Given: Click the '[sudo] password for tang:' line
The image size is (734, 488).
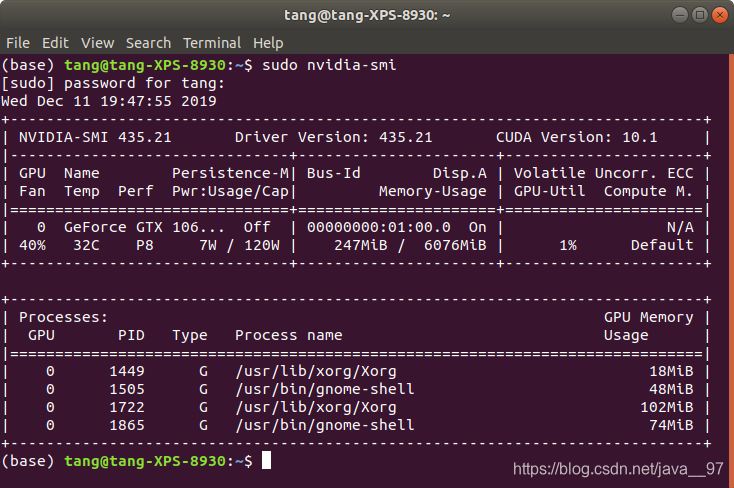Looking at the screenshot, I should tap(113, 83).
